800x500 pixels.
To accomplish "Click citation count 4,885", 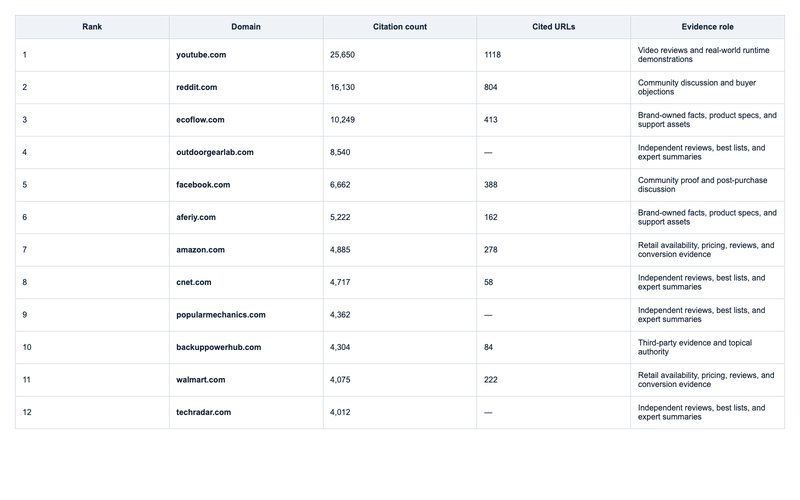I will 340,250.
